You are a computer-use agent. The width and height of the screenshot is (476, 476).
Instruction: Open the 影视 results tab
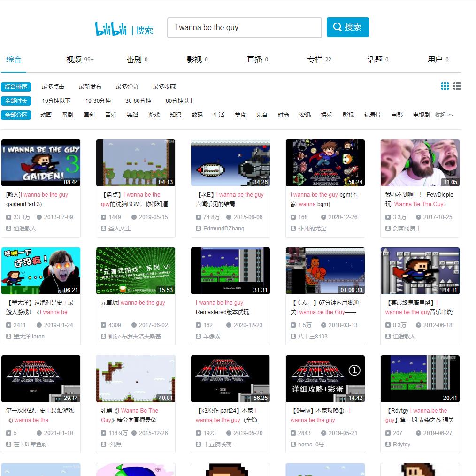point(197,60)
